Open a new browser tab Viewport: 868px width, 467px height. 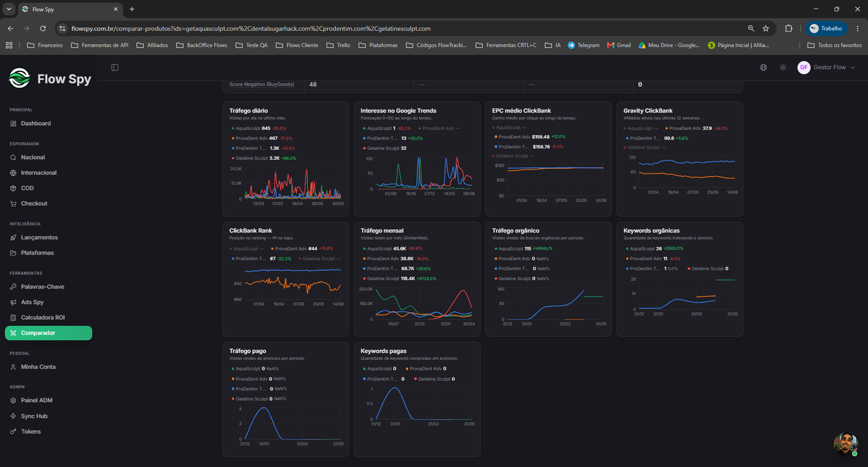point(132,9)
